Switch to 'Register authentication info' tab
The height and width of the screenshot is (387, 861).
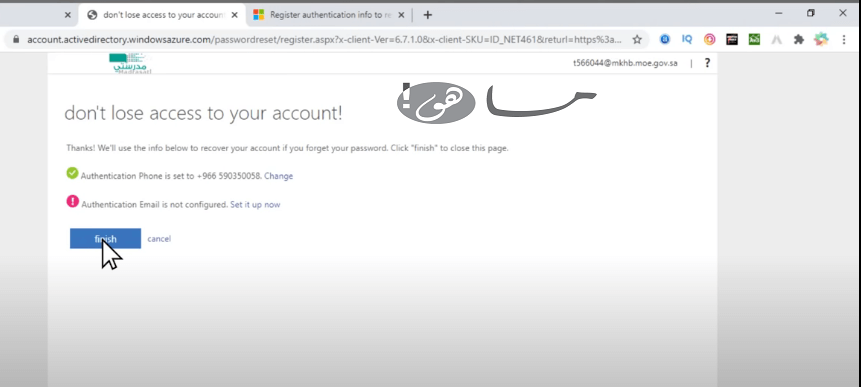(329, 15)
